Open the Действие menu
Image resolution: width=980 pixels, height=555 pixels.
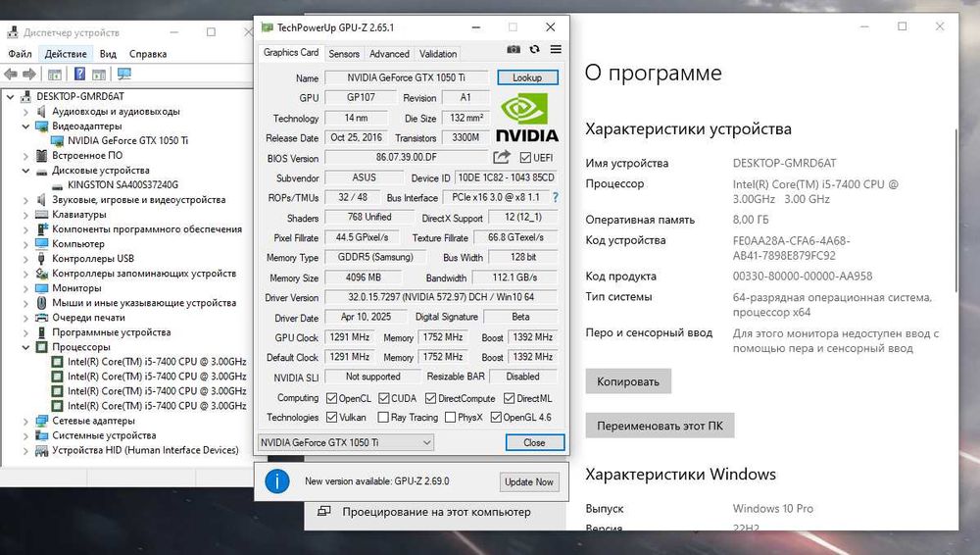66,54
